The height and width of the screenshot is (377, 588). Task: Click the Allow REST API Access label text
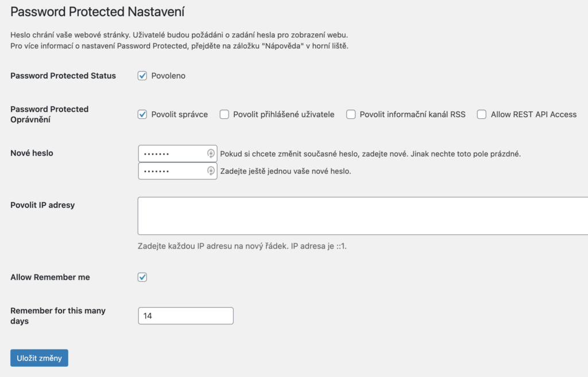click(533, 114)
